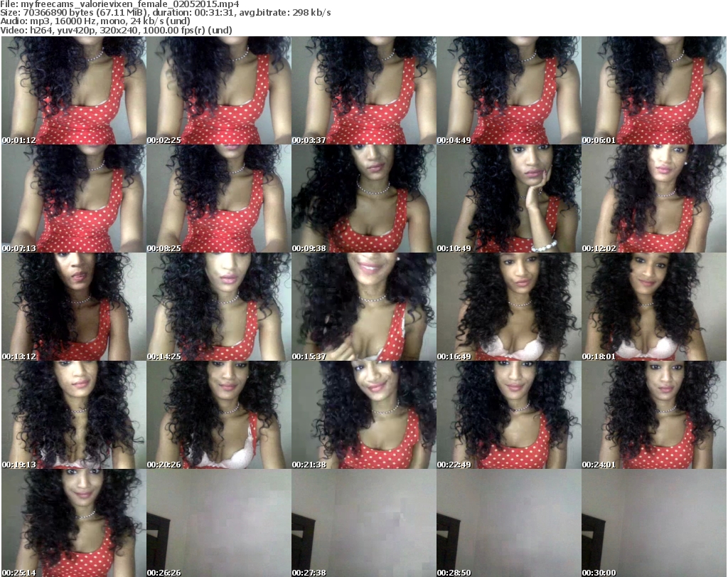Select the empty-room frame at 00:26:26
The height and width of the screenshot is (577, 728).
tap(219, 523)
